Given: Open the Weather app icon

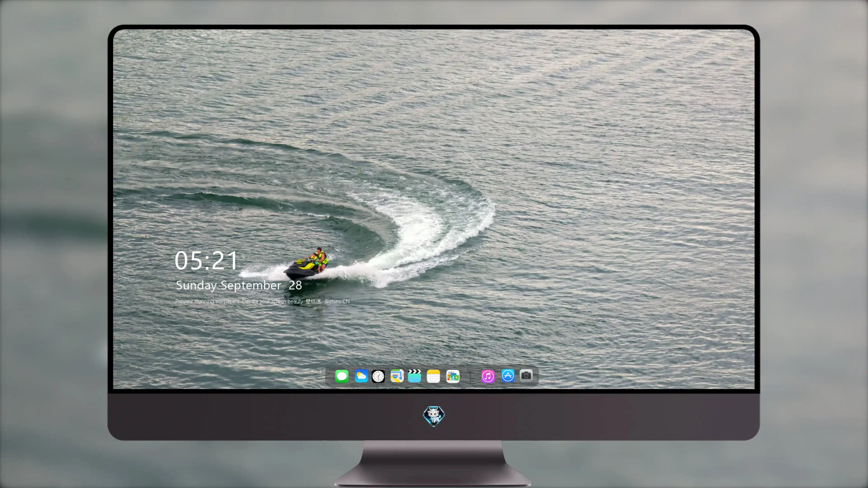Looking at the screenshot, I should [x=361, y=376].
